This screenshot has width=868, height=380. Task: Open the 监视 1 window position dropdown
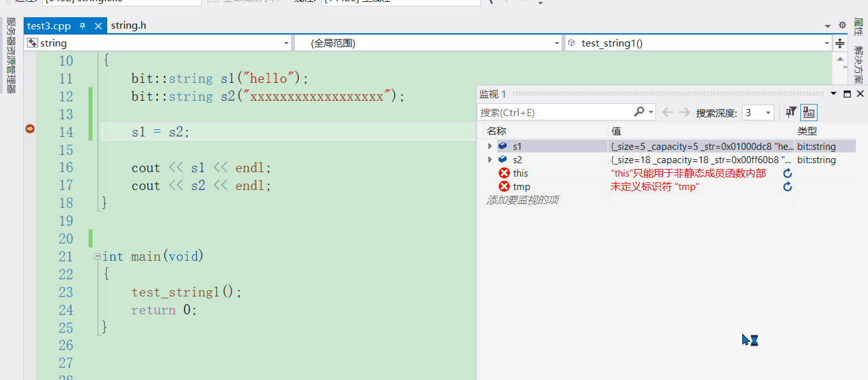[833, 94]
